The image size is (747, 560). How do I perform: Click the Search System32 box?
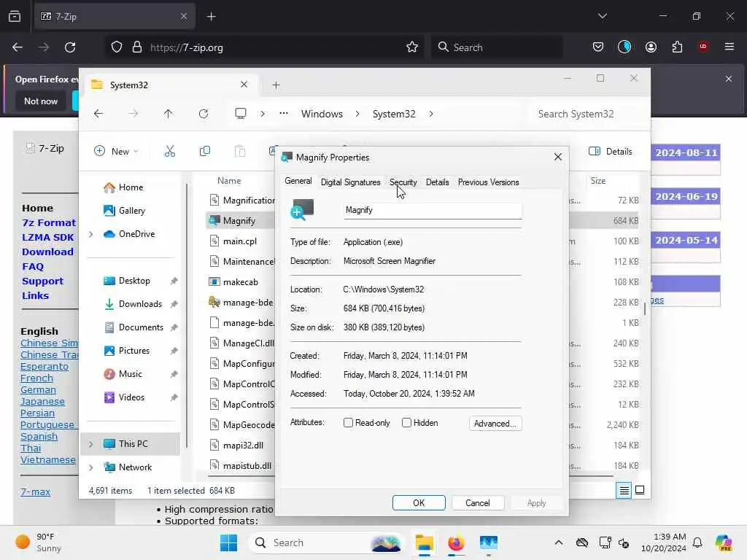tap(589, 114)
